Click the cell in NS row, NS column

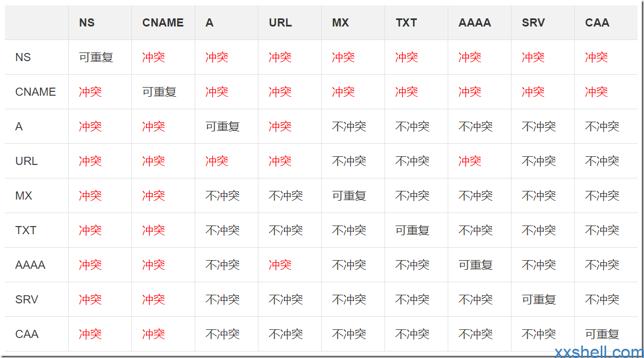point(96,57)
